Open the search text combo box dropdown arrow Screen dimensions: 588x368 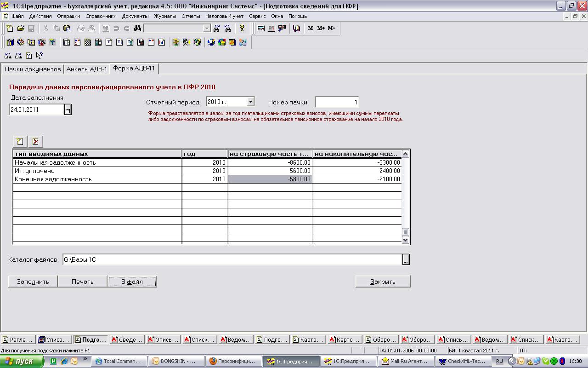pyautogui.click(x=207, y=29)
